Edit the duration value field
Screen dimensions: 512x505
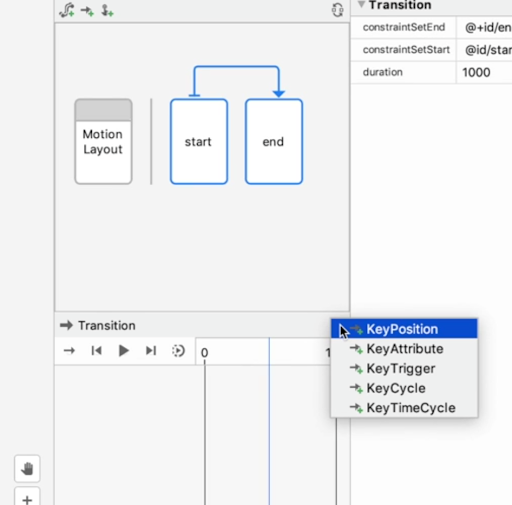click(x=484, y=72)
